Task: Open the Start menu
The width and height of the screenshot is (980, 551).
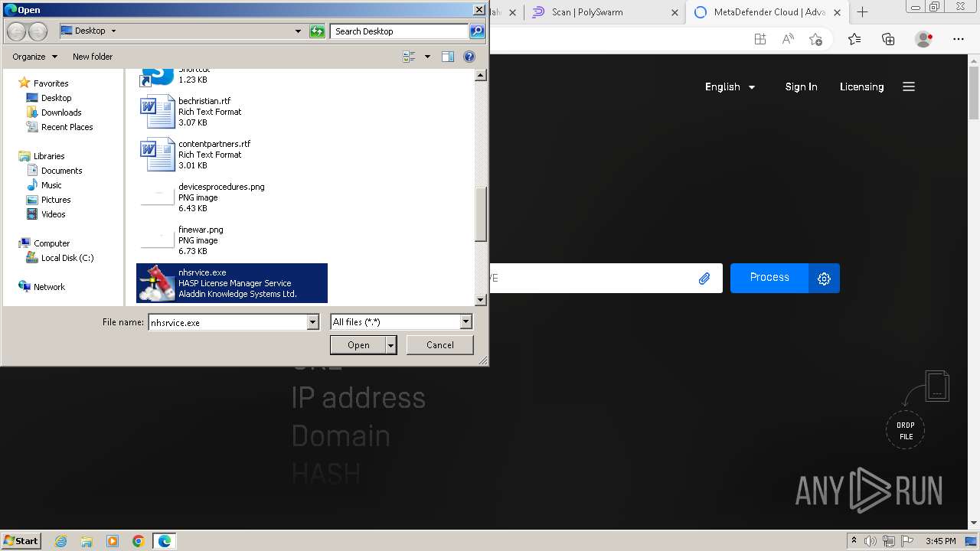Action: 21,541
